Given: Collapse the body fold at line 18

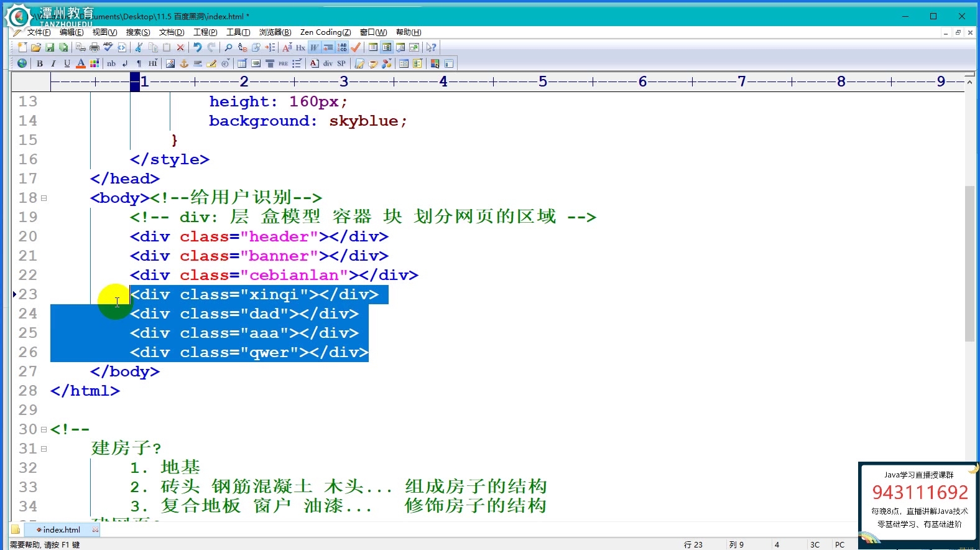Looking at the screenshot, I should (44, 198).
